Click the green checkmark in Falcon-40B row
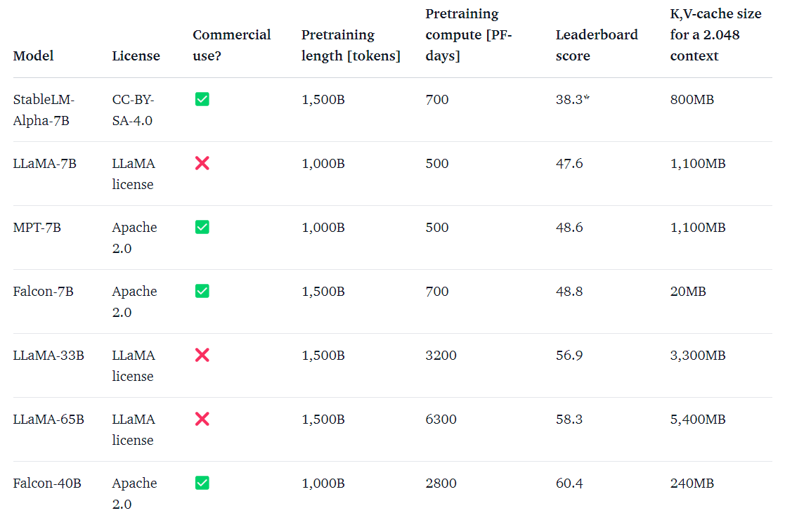 pos(202,483)
